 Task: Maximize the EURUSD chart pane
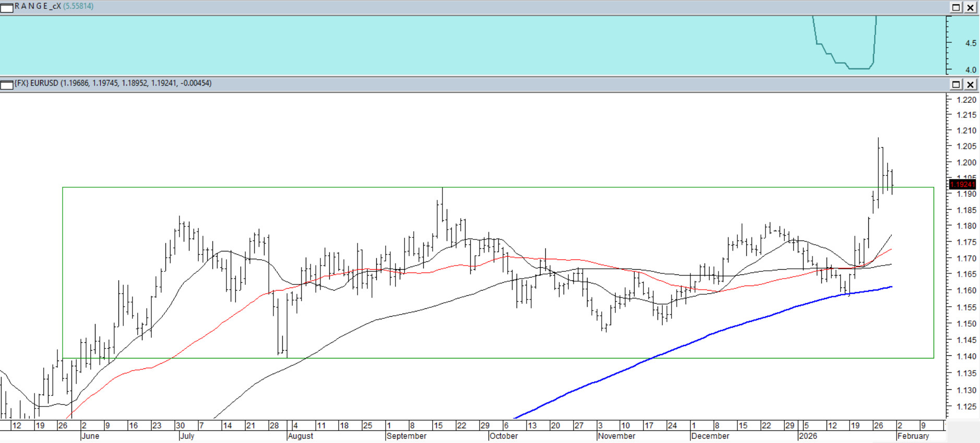click(956, 85)
